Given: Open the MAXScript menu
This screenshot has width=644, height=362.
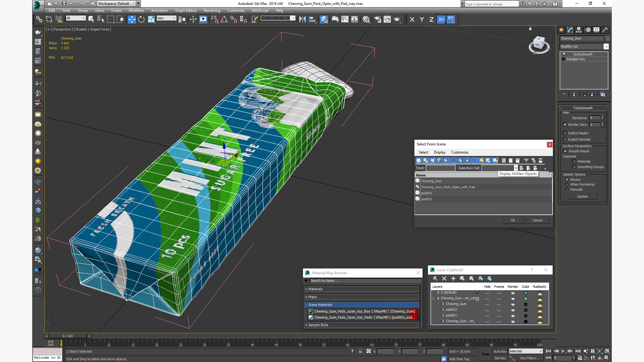Looking at the screenshot, I should tap(260, 11).
